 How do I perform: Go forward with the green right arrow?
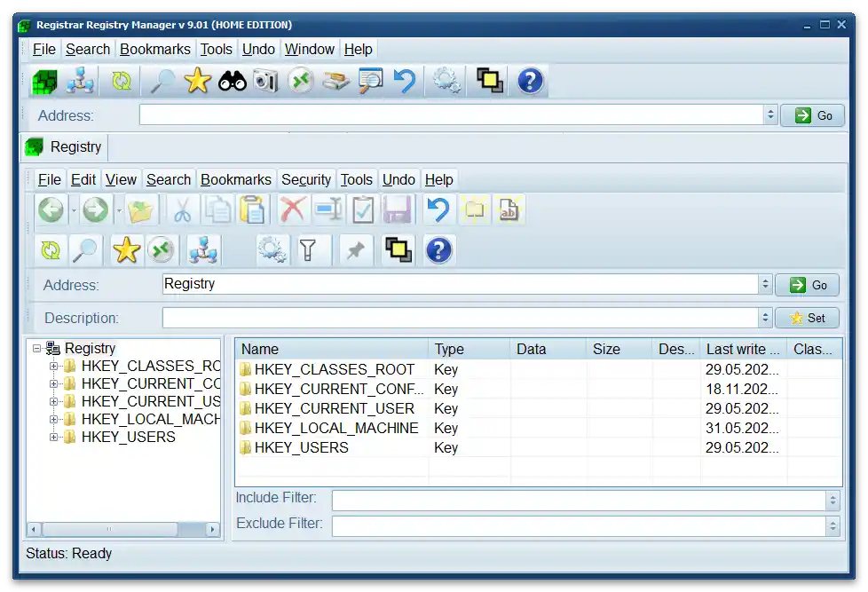pyautogui.click(x=96, y=210)
